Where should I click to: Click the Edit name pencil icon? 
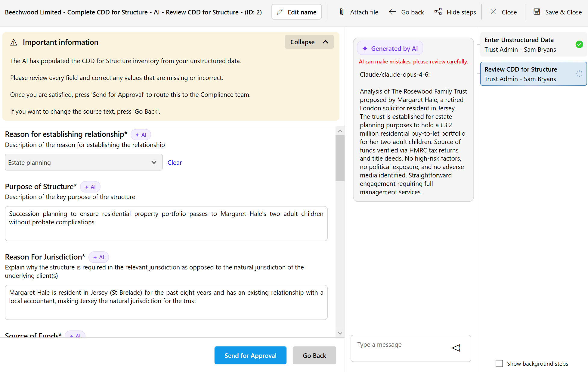click(280, 12)
